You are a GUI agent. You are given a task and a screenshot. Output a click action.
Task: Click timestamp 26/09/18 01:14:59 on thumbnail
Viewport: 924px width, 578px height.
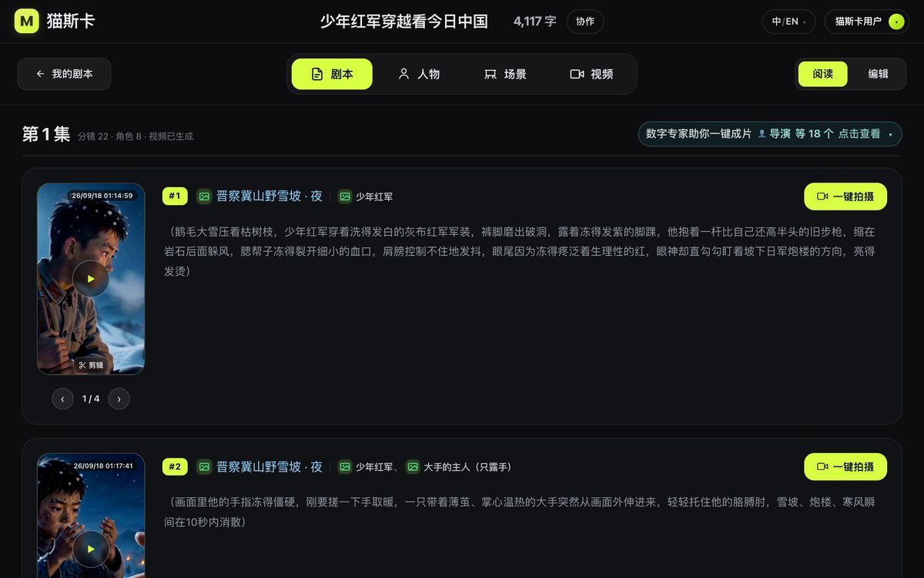(102, 196)
